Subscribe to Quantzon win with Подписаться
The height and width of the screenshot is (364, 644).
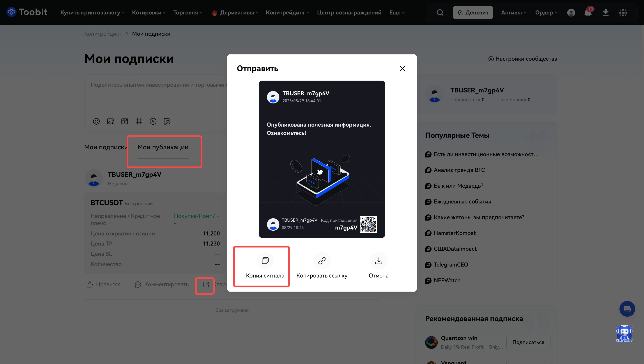[528, 342]
